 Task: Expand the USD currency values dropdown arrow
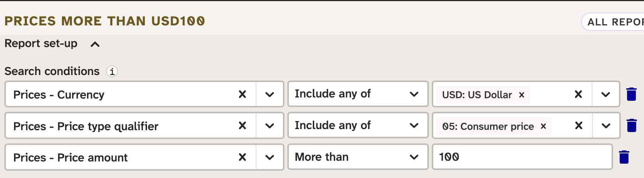pos(606,95)
